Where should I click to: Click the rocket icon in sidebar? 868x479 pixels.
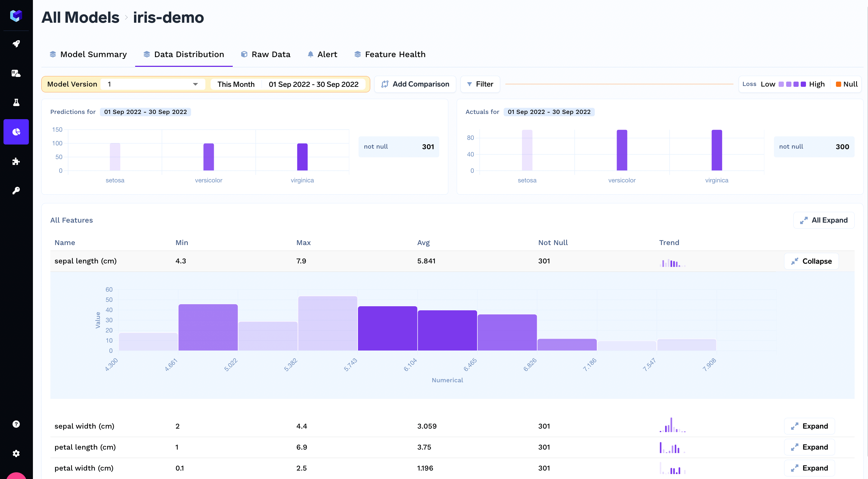(x=16, y=44)
